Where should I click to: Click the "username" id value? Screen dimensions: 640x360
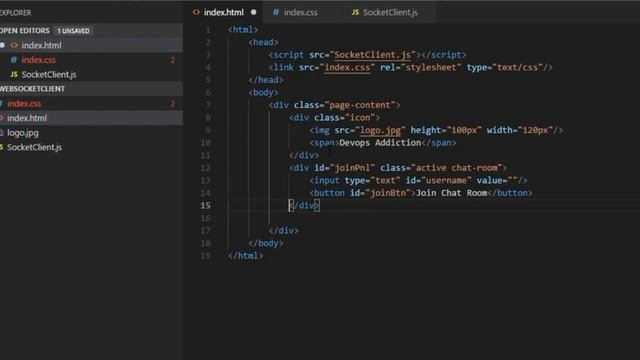point(446,180)
